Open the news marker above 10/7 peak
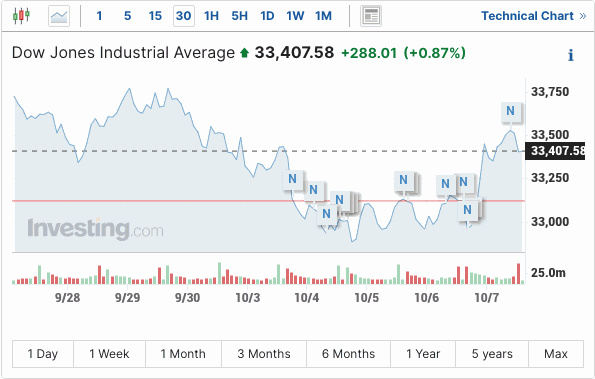 point(510,111)
